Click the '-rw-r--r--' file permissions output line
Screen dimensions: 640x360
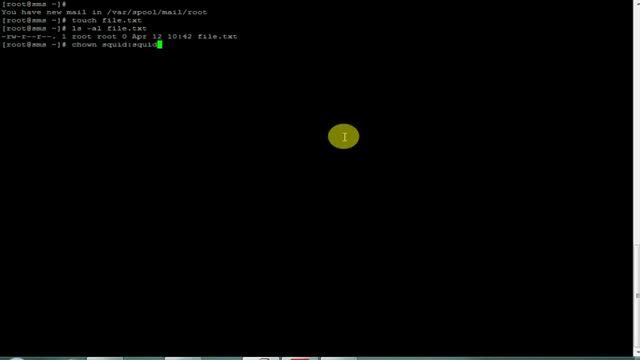pos(119,37)
